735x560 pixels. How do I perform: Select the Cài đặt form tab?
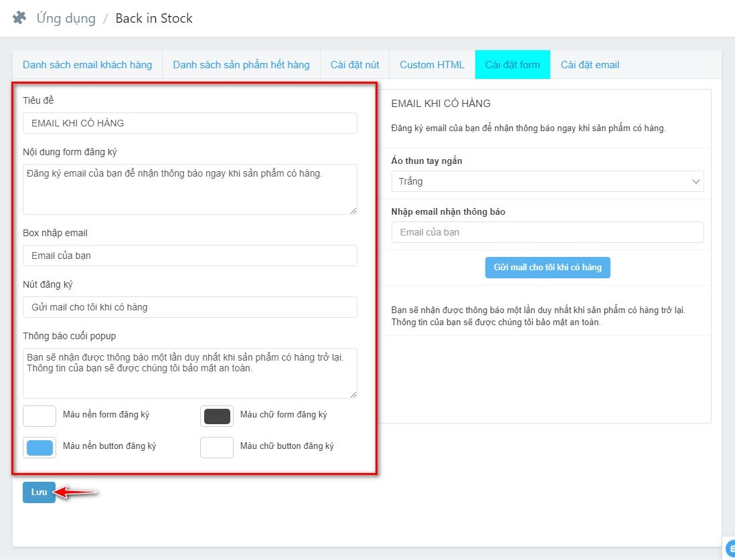512,65
